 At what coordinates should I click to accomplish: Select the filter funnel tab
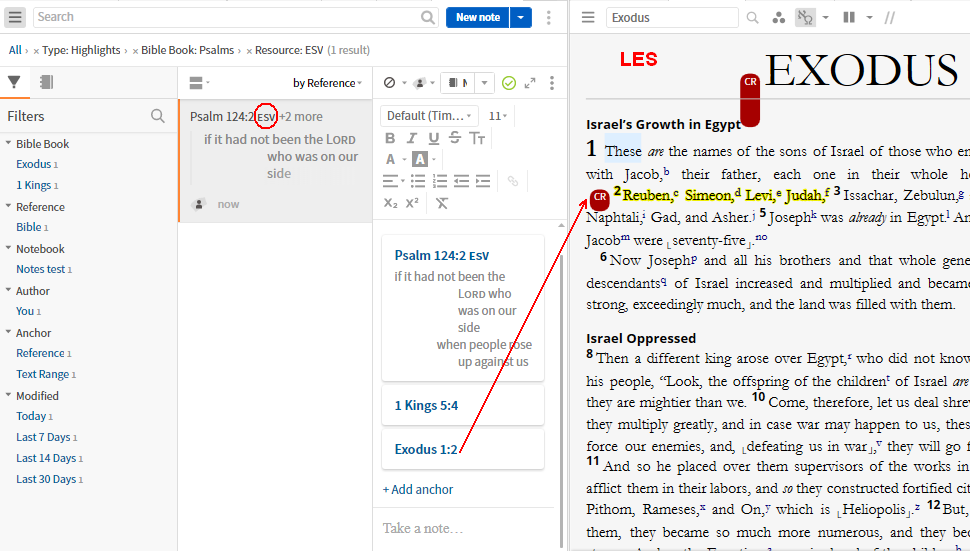point(14,82)
